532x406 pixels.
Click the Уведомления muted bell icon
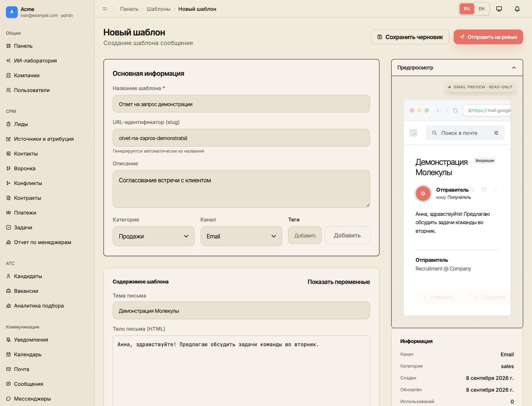[8, 340]
